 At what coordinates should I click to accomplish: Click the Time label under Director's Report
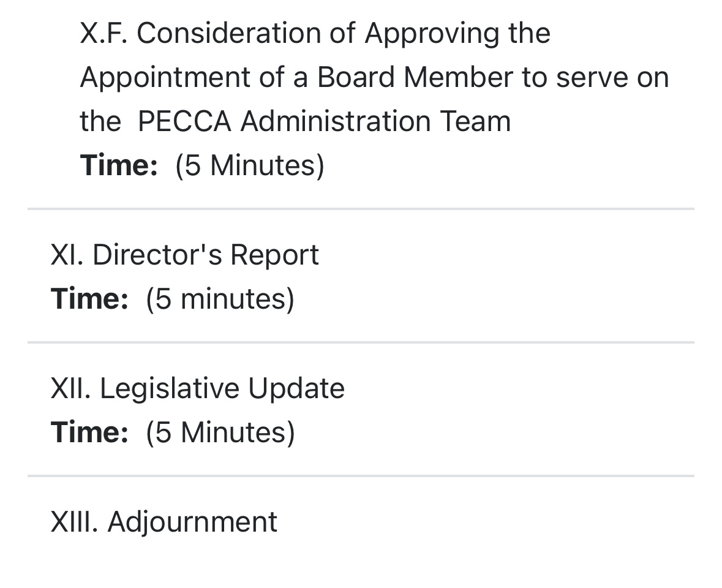coord(89,299)
